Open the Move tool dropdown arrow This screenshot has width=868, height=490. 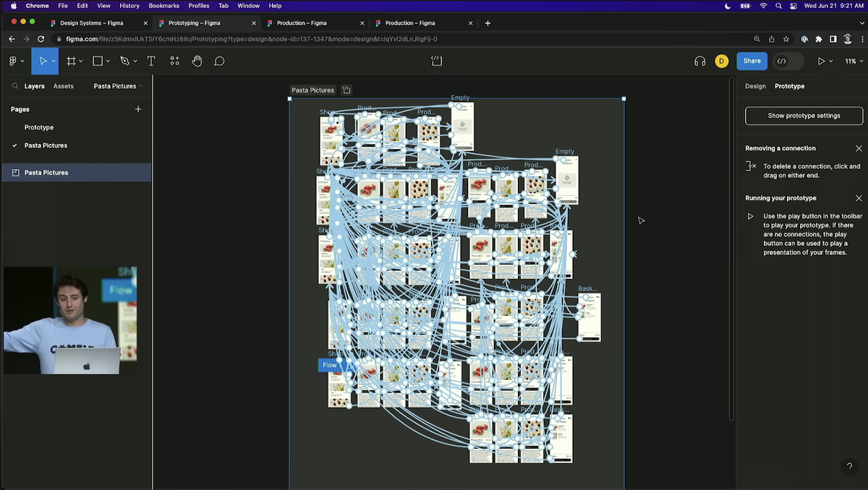pyautogui.click(x=53, y=61)
